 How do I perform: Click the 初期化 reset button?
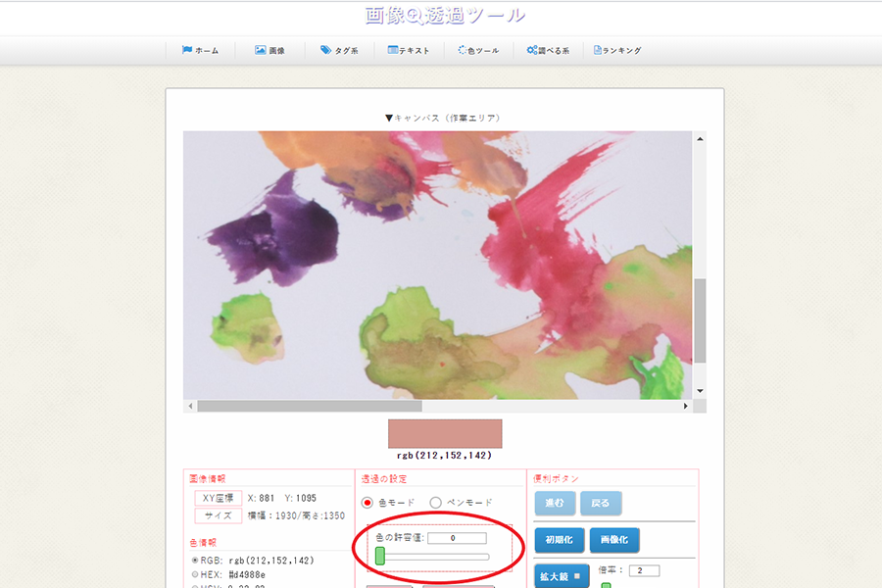pos(560,540)
